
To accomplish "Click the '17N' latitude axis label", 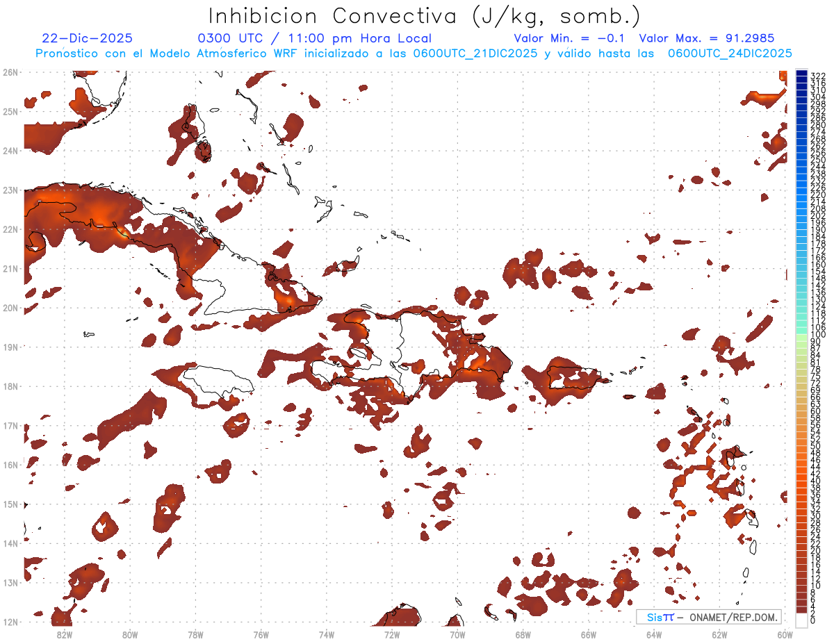I will tap(10, 425).
